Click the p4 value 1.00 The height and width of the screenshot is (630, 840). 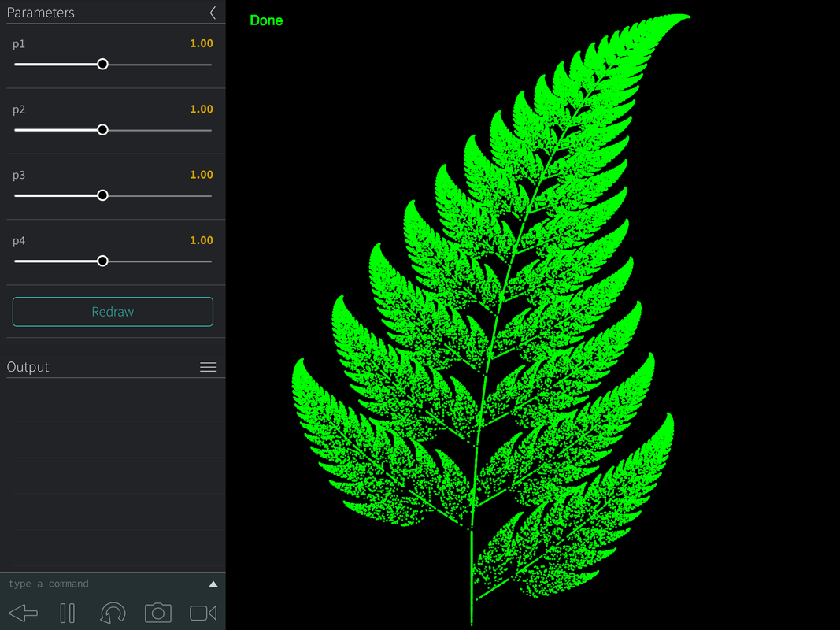pyautogui.click(x=202, y=240)
